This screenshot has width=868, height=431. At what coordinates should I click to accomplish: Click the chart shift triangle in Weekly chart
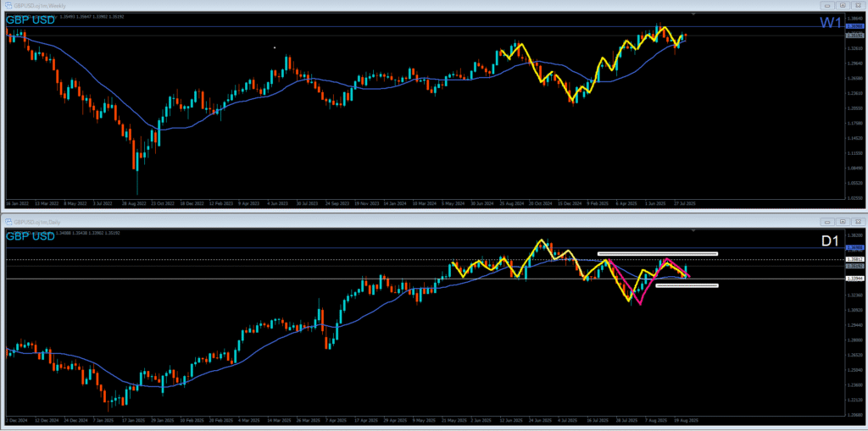point(695,14)
